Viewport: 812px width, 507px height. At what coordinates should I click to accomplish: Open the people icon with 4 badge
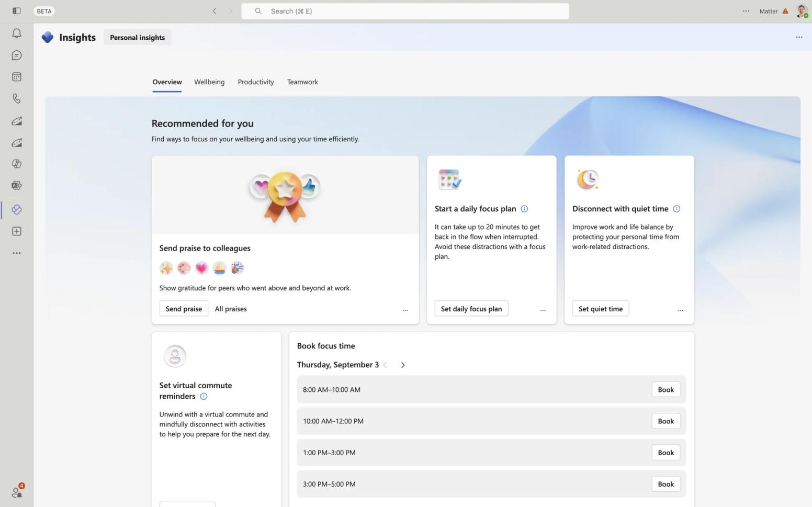click(17, 492)
